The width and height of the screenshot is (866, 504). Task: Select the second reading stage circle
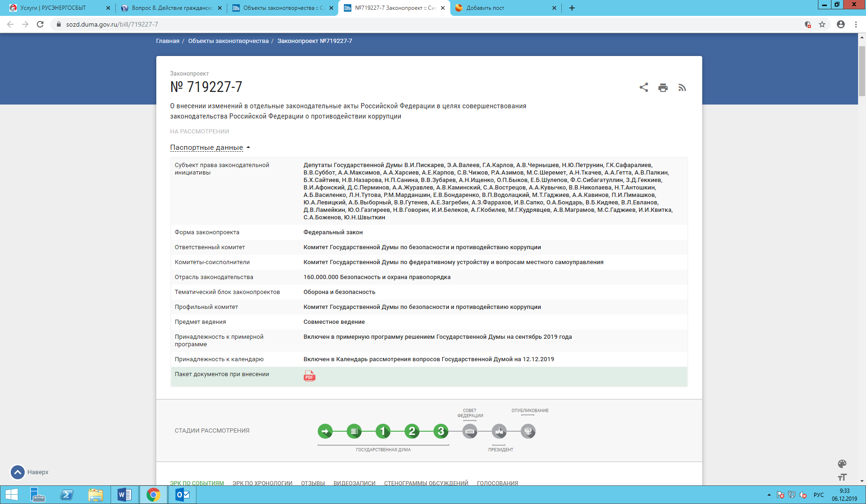click(x=412, y=431)
